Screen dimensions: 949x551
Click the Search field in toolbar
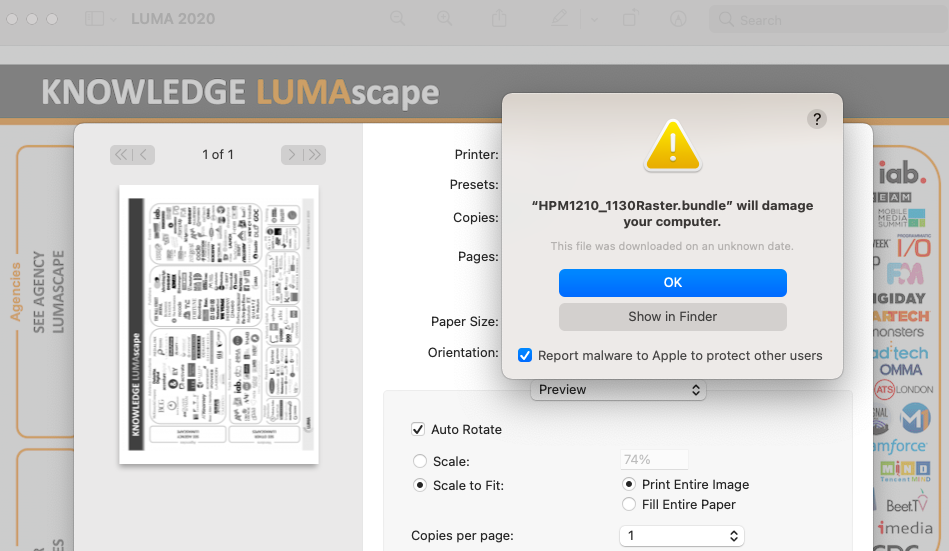[x=829, y=20]
